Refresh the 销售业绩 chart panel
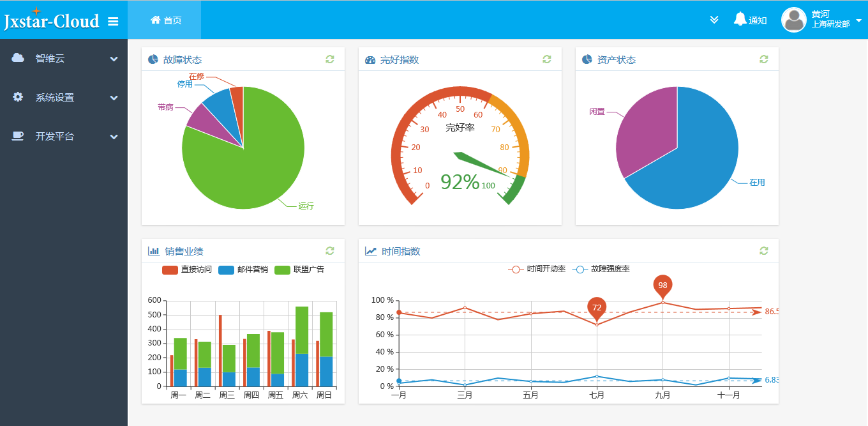Image resolution: width=868 pixels, height=426 pixels. (330, 250)
